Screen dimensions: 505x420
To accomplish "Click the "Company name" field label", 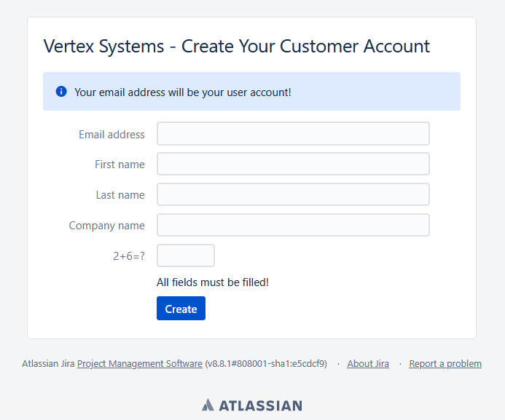I will pos(106,226).
